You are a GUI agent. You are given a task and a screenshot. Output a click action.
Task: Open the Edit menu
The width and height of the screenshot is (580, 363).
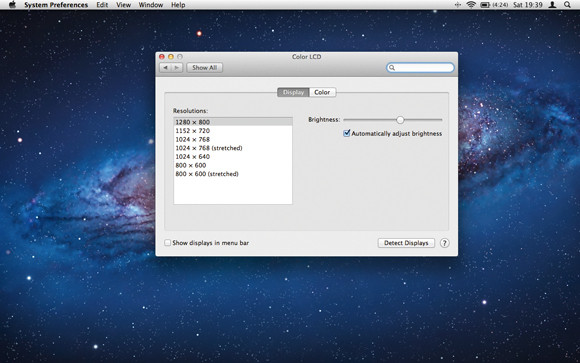click(x=102, y=5)
